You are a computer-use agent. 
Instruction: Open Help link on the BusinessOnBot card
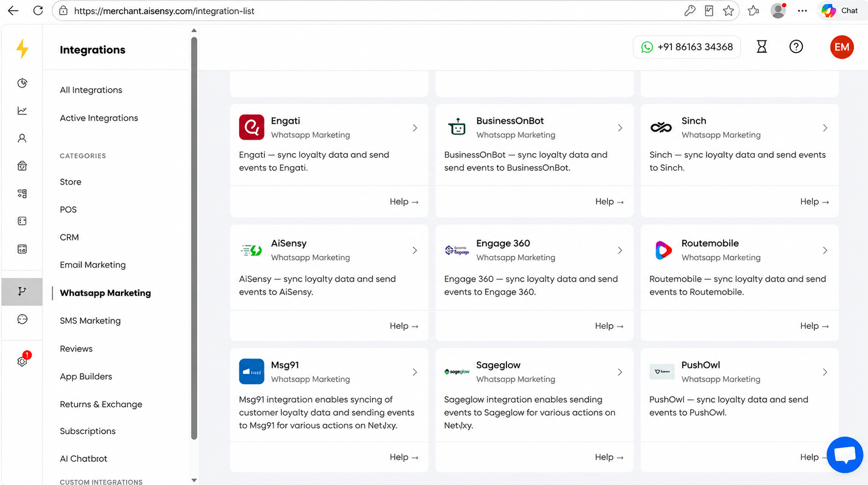click(x=609, y=202)
